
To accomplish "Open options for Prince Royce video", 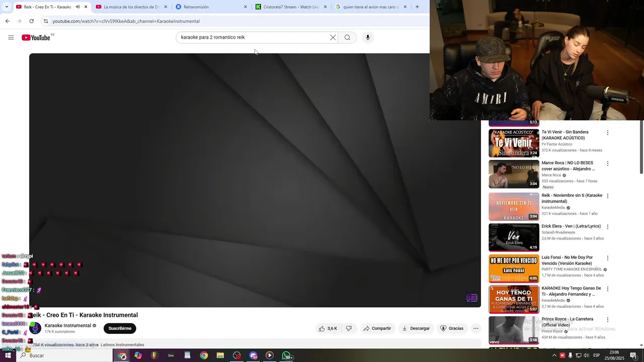I will [x=607, y=320].
